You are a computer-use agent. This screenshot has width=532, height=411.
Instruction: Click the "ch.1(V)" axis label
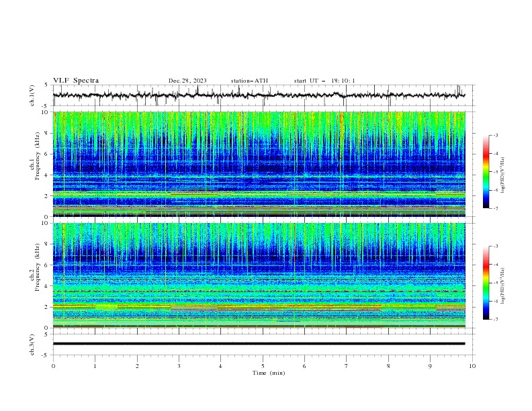pyautogui.click(x=32, y=95)
